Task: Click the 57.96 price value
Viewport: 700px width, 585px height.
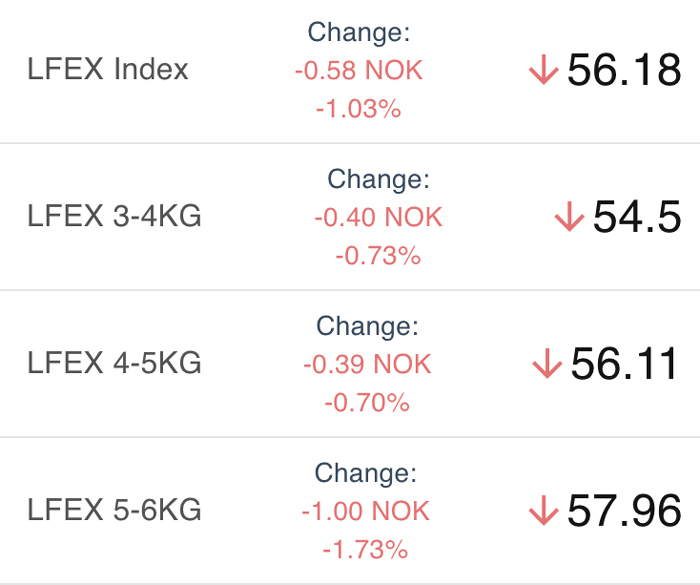Action: click(624, 510)
